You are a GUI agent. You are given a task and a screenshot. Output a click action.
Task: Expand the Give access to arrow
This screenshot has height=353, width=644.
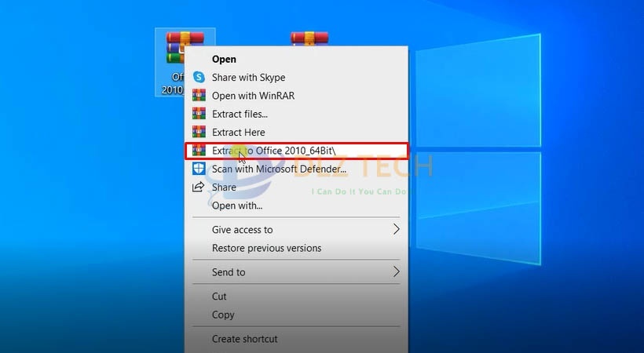point(396,229)
